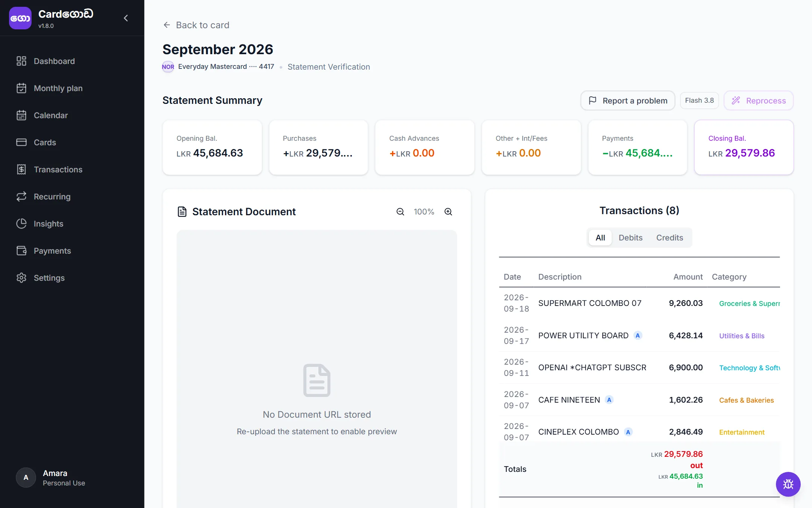Switch to the Debits filter tab
The height and width of the screenshot is (508, 812).
click(x=630, y=238)
